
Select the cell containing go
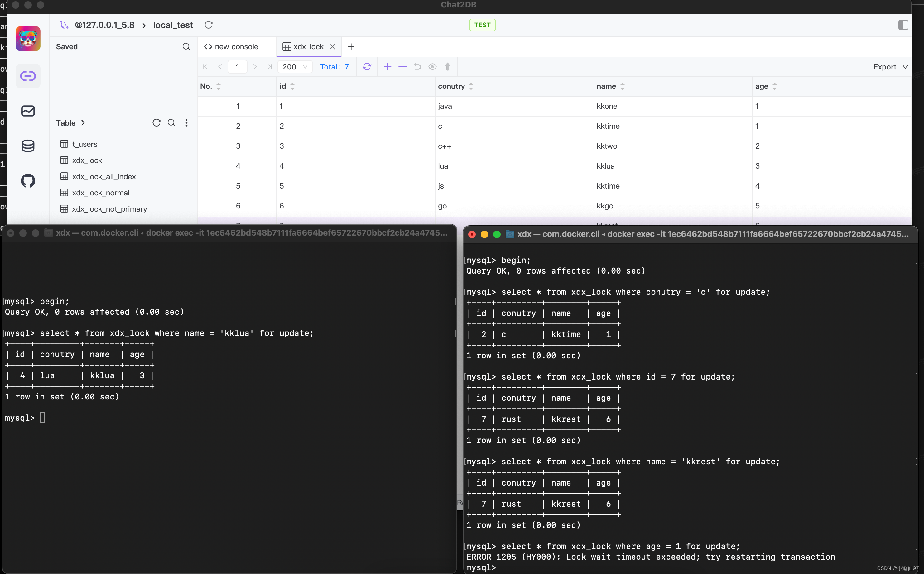pyautogui.click(x=514, y=206)
